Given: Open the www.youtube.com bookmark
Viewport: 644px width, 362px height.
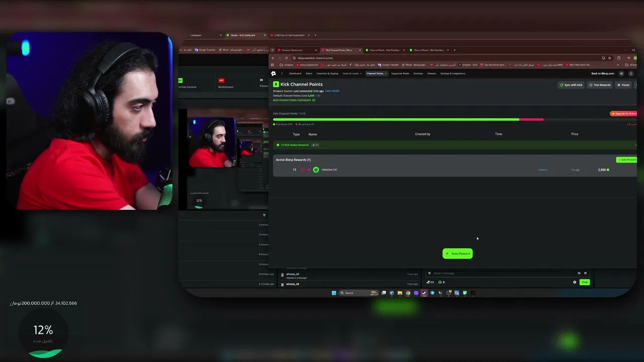Looking at the screenshot, I should pyautogui.click(x=307, y=65).
